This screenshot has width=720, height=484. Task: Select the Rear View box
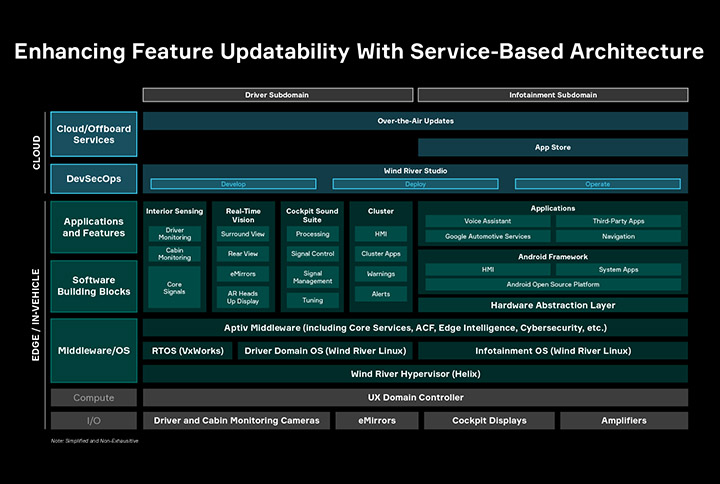click(243, 253)
